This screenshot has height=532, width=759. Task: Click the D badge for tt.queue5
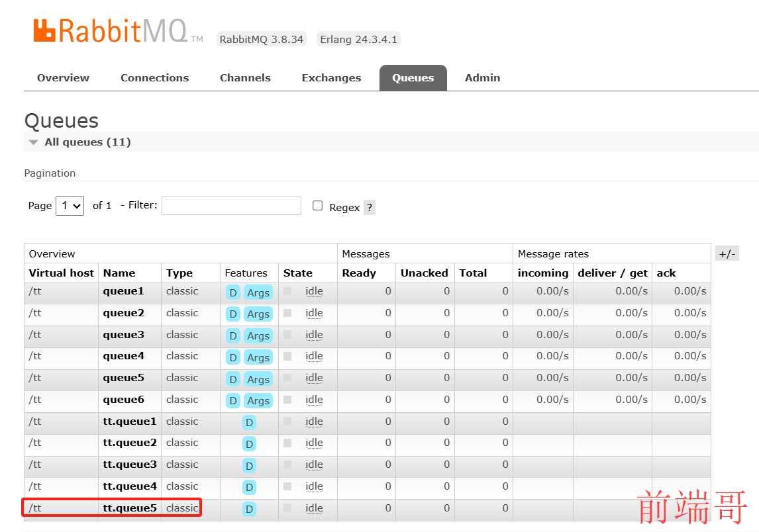249,509
